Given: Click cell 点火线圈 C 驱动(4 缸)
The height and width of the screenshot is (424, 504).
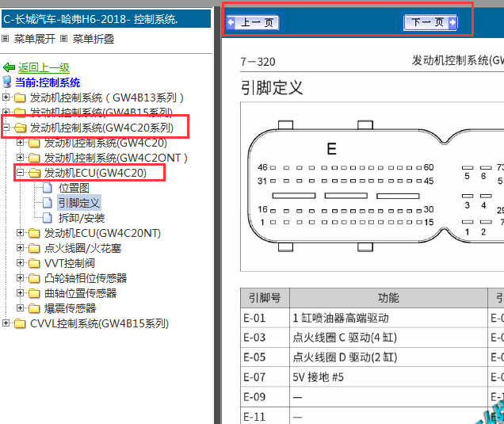Looking at the screenshot, I should coord(388,338).
